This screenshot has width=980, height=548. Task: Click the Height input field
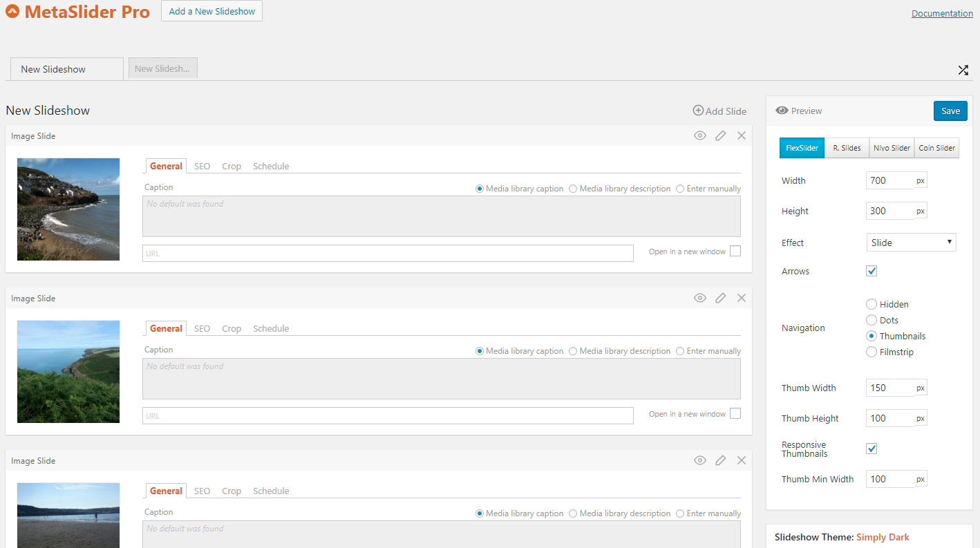coord(889,211)
